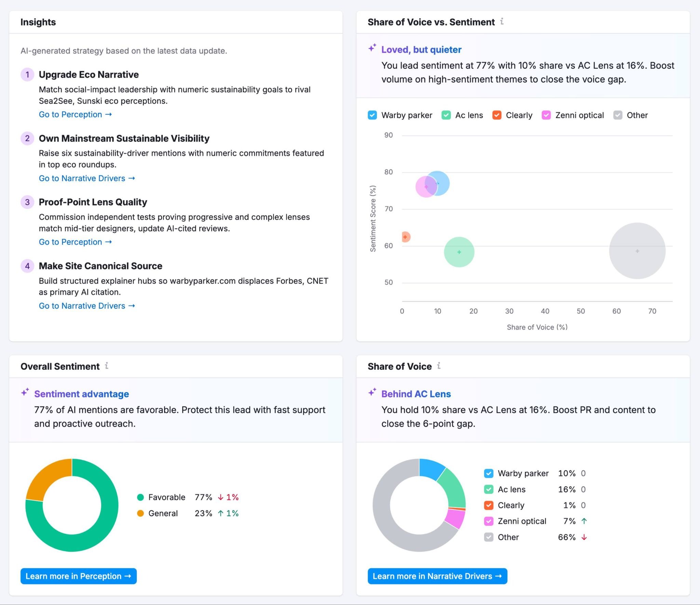Screen dimensions: 700x605
Task: Click the "Learn more in Narrative Drivers" button
Action: pyautogui.click(x=437, y=576)
